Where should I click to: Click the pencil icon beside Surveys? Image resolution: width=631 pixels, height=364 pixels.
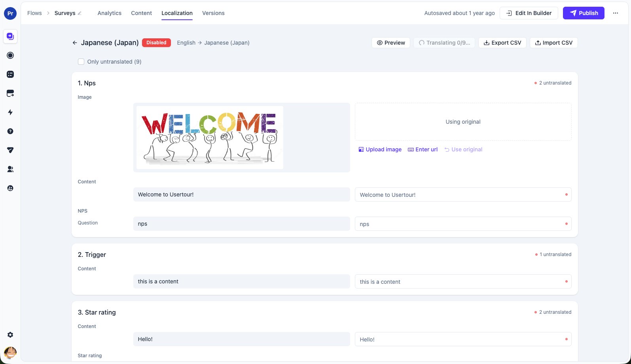[x=80, y=13]
